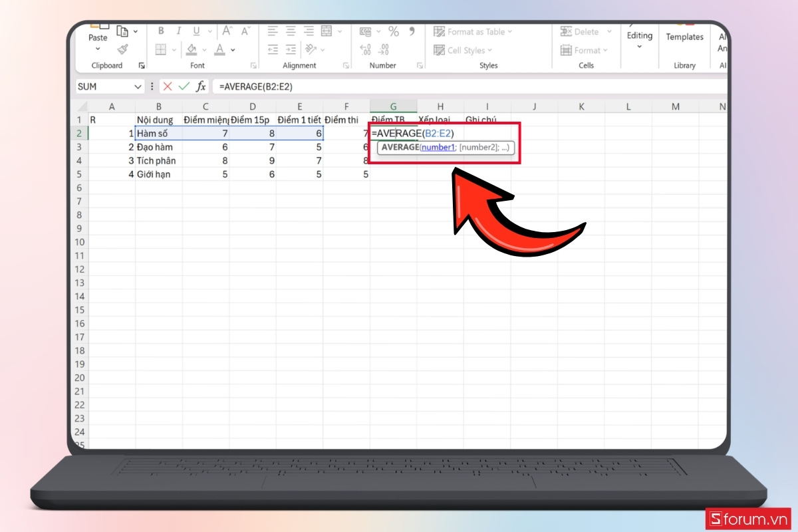This screenshot has width=798, height=532.
Task: Click cell containing 'Giới hạn'
Action: 159,174
